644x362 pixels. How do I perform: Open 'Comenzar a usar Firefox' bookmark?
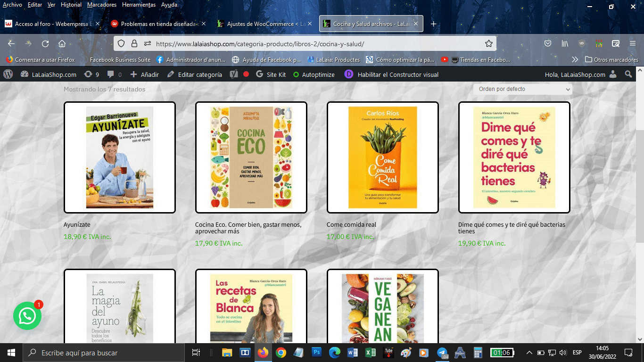point(41,59)
